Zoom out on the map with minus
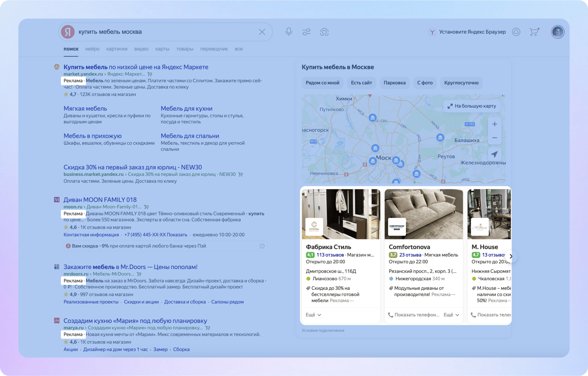 click(495, 138)
